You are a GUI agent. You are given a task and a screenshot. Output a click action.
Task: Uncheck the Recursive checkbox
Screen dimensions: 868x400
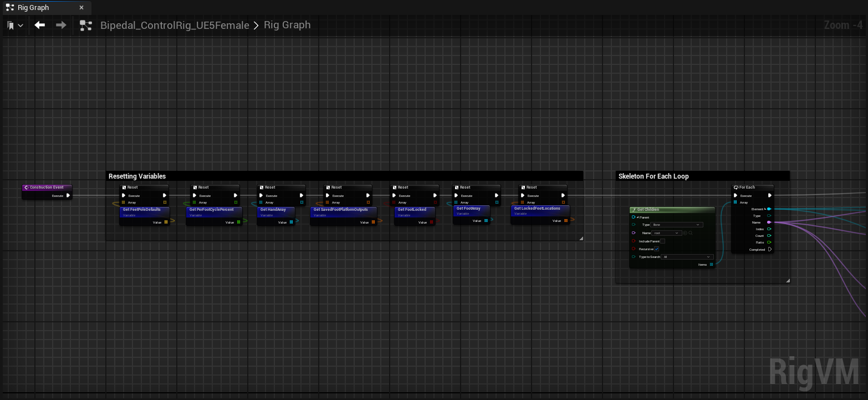[x=657, y=249]
